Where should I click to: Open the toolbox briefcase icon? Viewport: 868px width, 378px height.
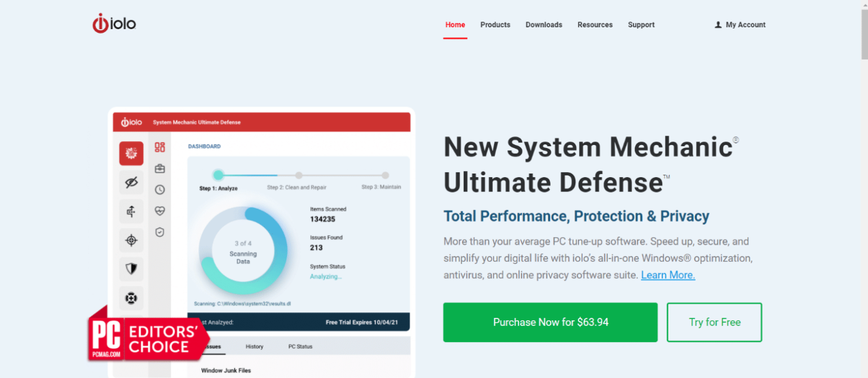(160, 169)
